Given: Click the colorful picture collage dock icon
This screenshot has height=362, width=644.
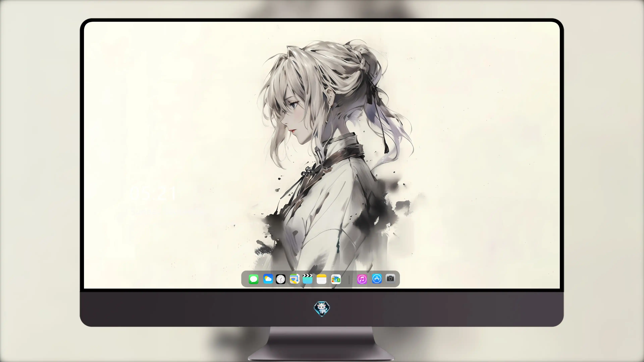Looking at the screenshot, I should point(336,279).
